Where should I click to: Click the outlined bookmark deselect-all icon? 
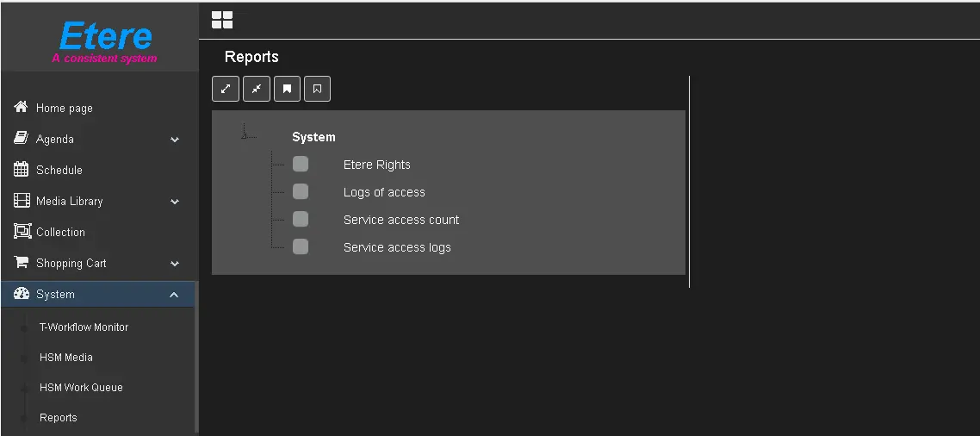coord(318,89)
